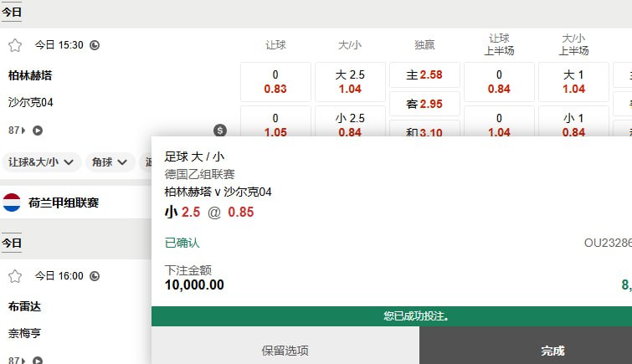The image size is (632, 364).
Task: Select 今日 tab under 荷兰甲组联赛
Action: tap(12, 244)
